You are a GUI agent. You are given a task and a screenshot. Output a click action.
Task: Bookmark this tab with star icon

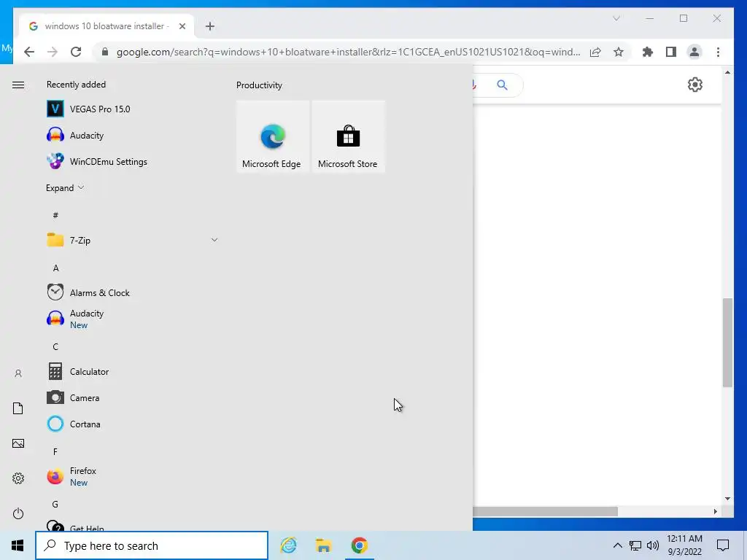(619, 52)
